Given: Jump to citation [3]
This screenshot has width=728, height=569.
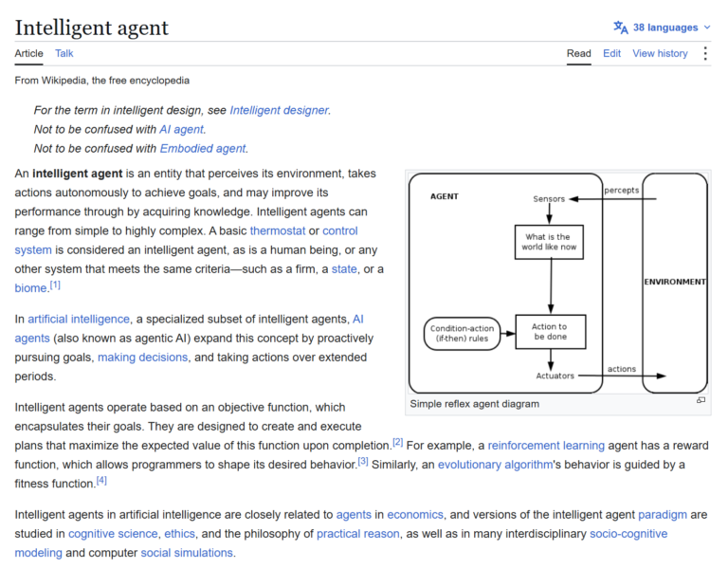Looking at the screenshot, I should coord(363,461).
